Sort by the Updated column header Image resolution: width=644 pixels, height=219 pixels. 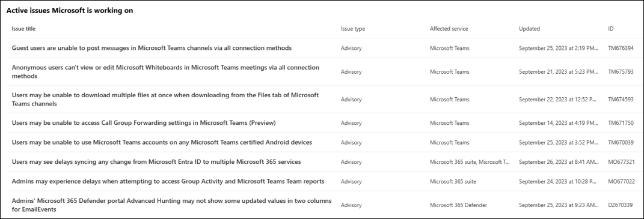[x=529, y=29]
